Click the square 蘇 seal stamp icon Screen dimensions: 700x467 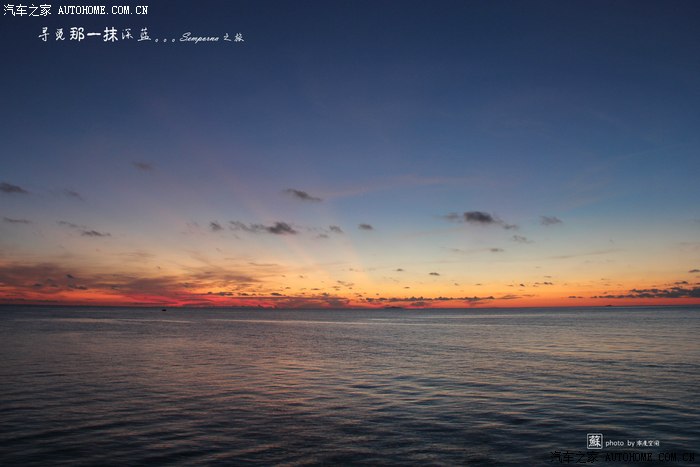pyautogui.click(x=594, y=441)
